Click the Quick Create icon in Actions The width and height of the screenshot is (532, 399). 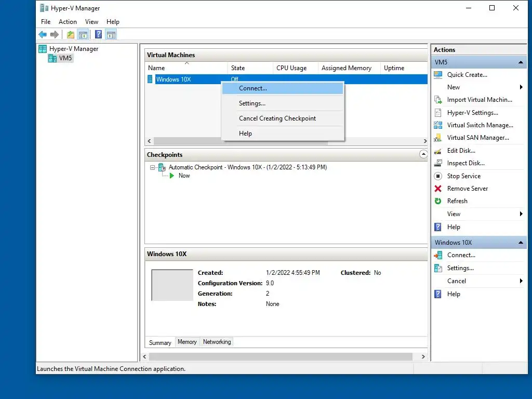(438, 75)
